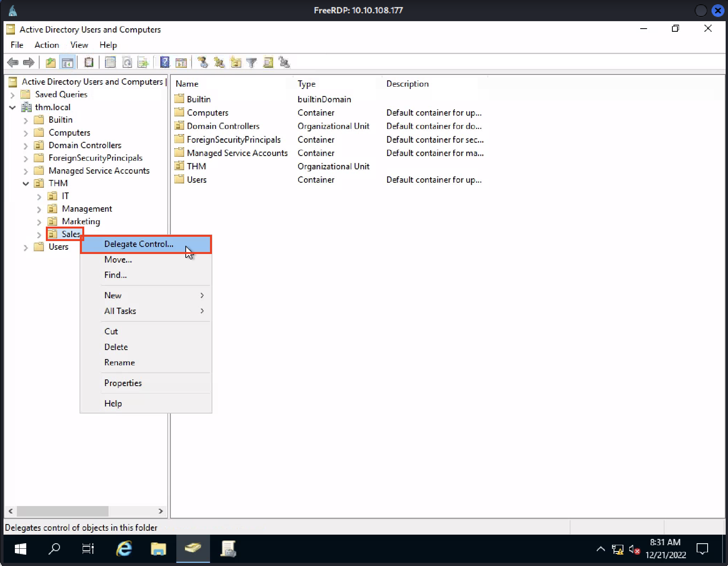Viewport: 728px width, 566px height.
Task: Click the Export List toolbar icon
Action: point(143,62)
